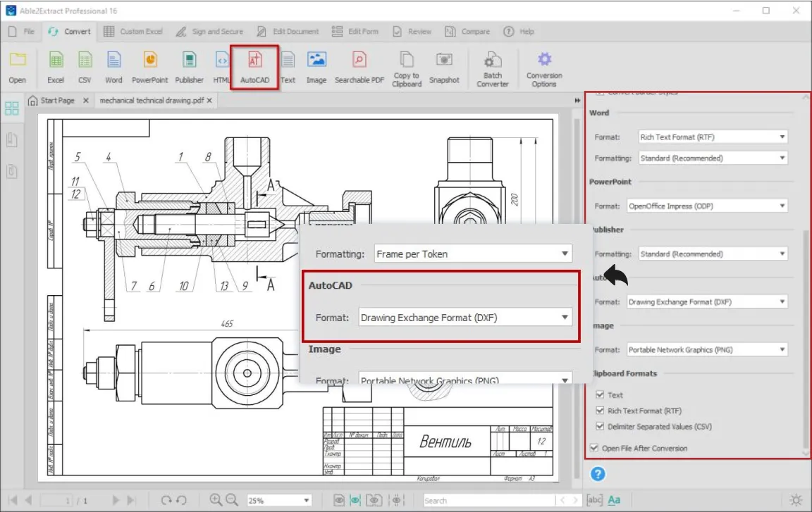Use Copy to Clipboard
Screen dimensions: 812x512
click(x=407, y=69)
